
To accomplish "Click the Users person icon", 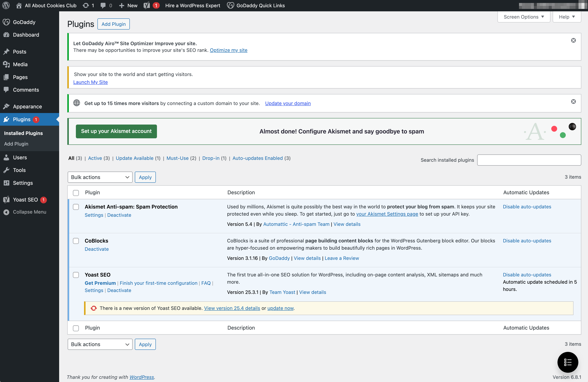I will point(7,157).
